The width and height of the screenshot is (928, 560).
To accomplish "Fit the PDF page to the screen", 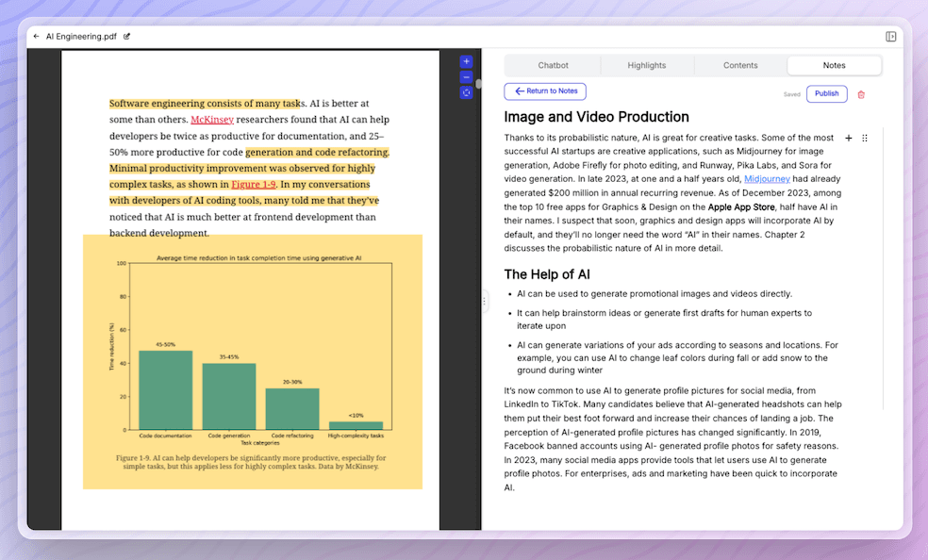I will (466, 92).
